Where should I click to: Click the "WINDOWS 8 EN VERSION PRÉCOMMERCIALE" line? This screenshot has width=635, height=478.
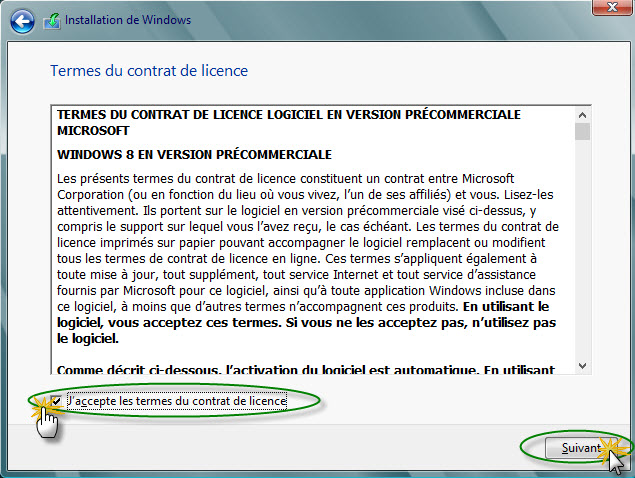click(194, 154)
